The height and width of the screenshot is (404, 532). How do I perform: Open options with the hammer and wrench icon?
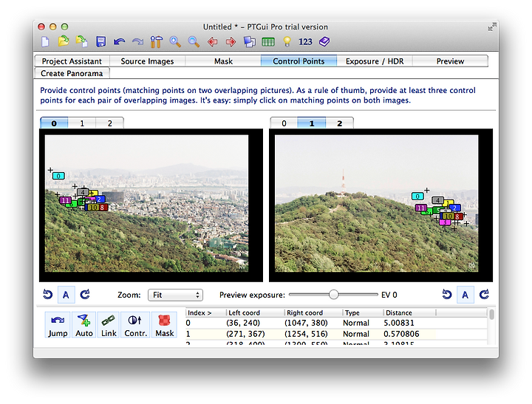click(157, 41)
